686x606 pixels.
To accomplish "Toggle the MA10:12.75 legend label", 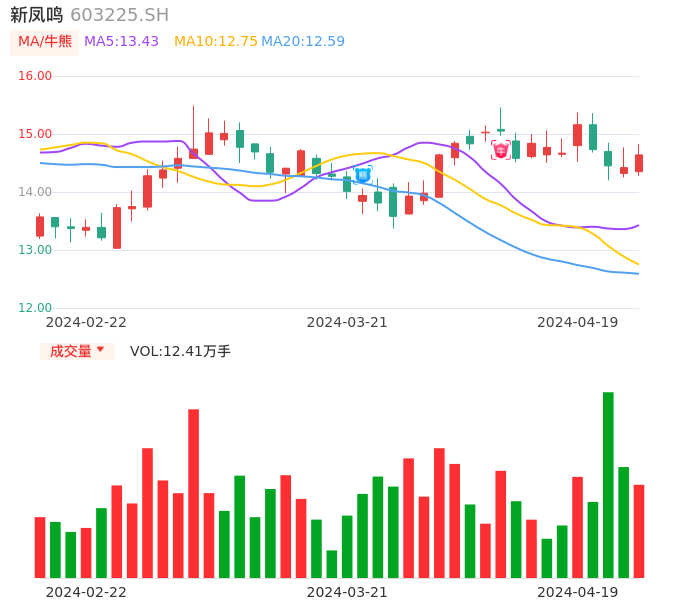I will (x=215, y=41).
